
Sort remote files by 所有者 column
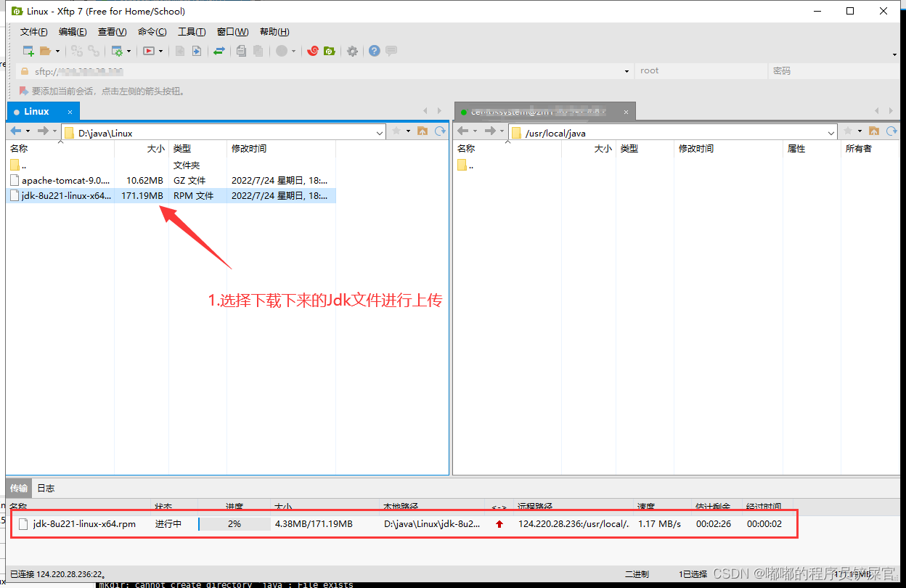pyautogui.click(x=870, y=148)
